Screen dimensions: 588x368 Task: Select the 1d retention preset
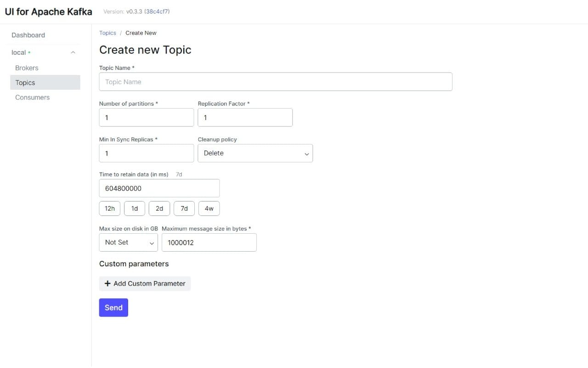coord(134,208)
